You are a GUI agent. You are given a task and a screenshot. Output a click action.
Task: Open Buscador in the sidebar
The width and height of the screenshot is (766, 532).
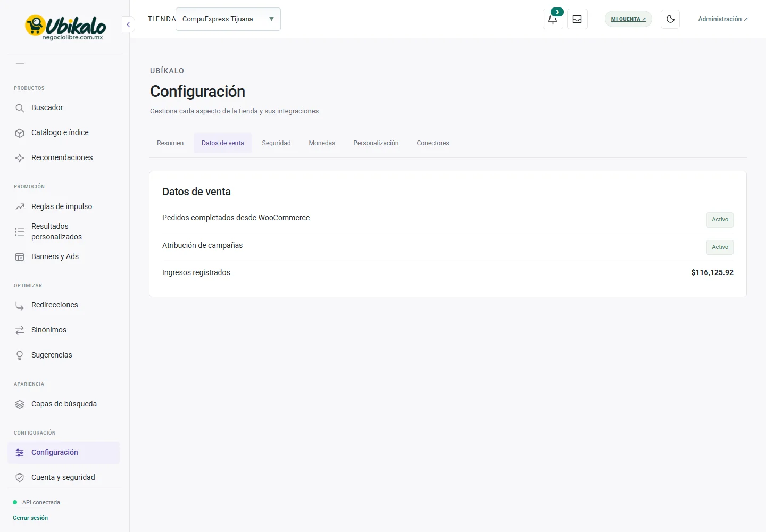click(x=64, y=108)
